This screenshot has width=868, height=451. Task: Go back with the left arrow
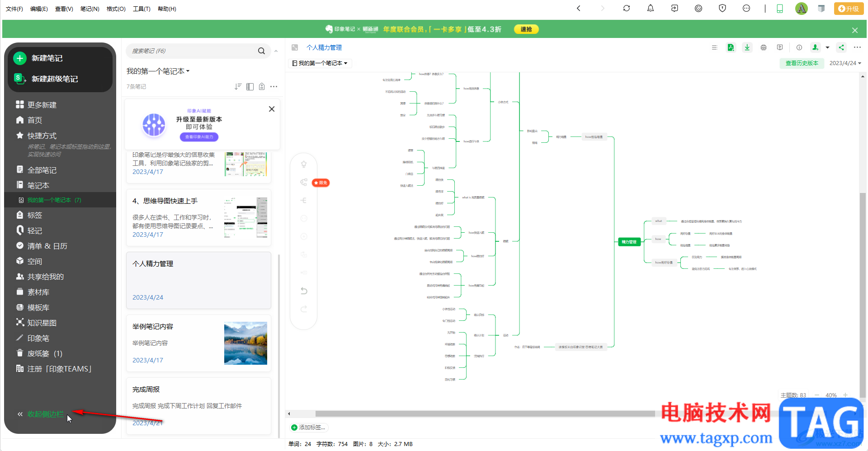pyautogui.click(x=579, y=8)
